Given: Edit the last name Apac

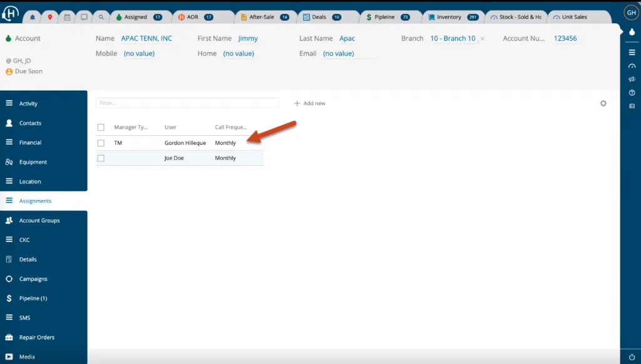Looking at the screenshot, I should (347, 38).
